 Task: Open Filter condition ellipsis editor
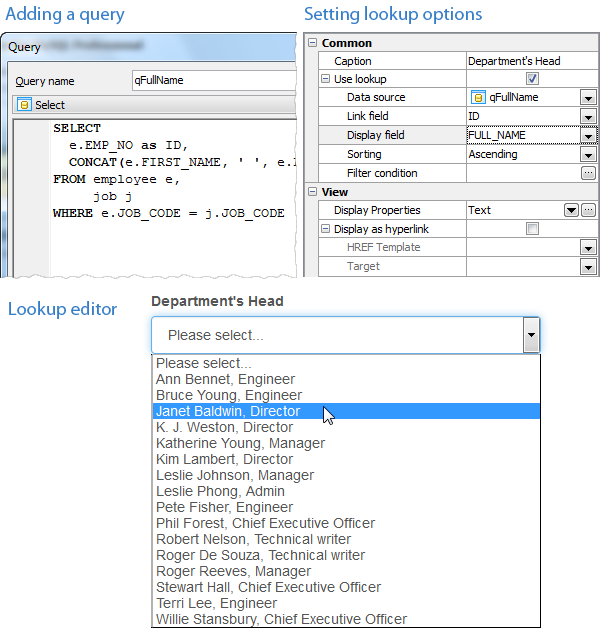(588, 173)
